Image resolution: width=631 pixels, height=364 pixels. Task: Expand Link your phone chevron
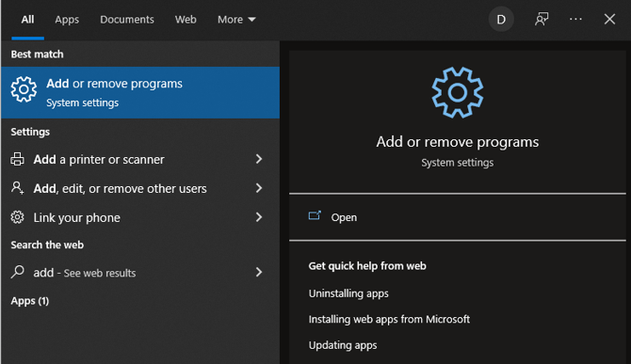click(x=259, y=217)
